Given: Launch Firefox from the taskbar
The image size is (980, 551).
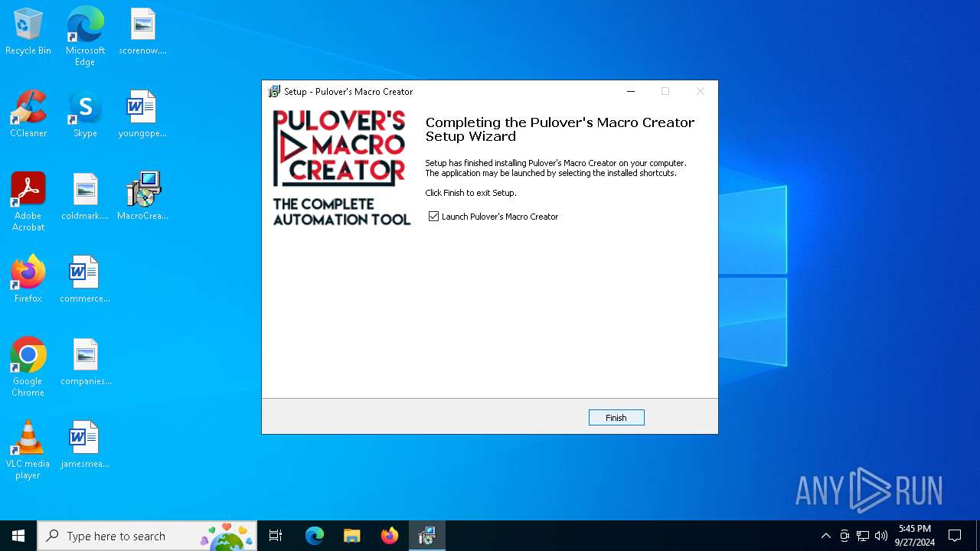Looking at the screenshot, I should pos(390,536).
